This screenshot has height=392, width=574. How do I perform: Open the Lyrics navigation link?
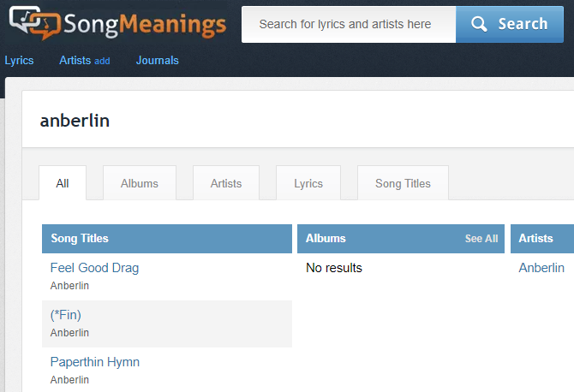19,61
